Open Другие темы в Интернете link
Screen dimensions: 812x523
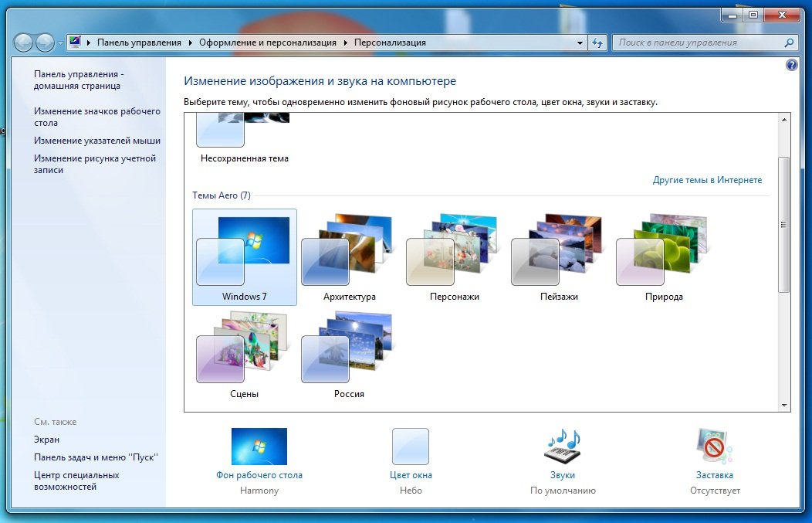(x=707, y=180)
